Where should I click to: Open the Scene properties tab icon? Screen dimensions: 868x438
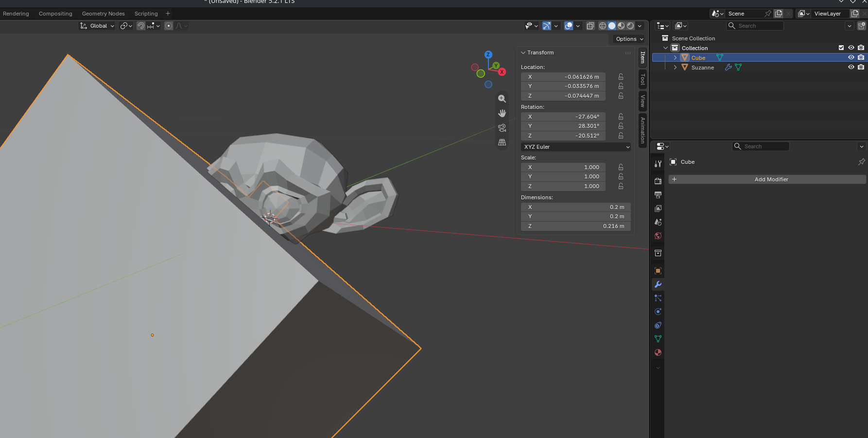point(658,222)
